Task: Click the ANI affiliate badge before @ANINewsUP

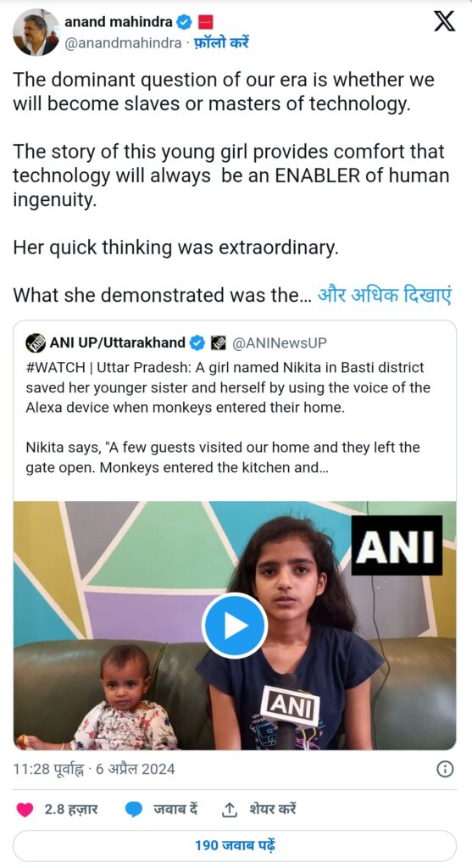Action: point(218,343)
